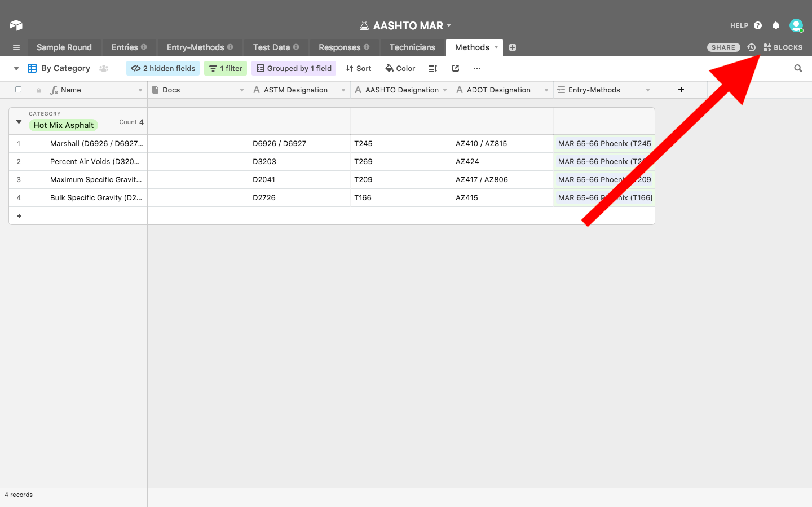Select Percent Air Voids record name
This screenshot has width=812, height=507.
pos(95,161)
